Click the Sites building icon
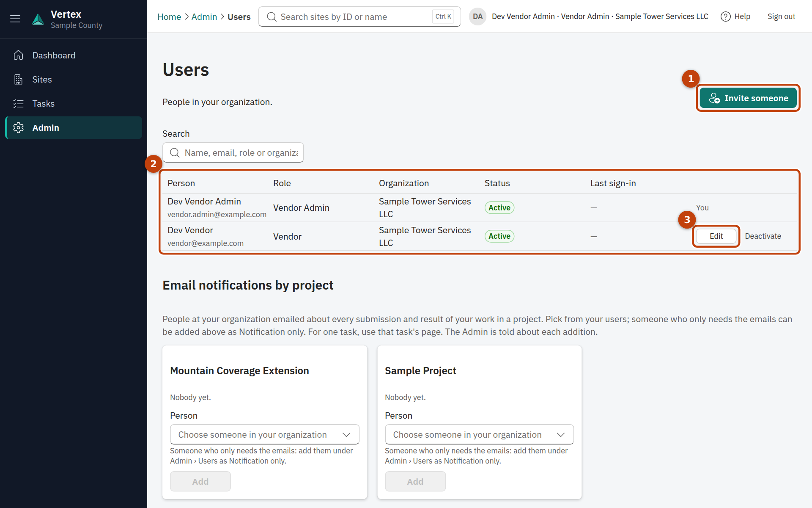This screenshot has height=508, width=812. coord(18,80)
